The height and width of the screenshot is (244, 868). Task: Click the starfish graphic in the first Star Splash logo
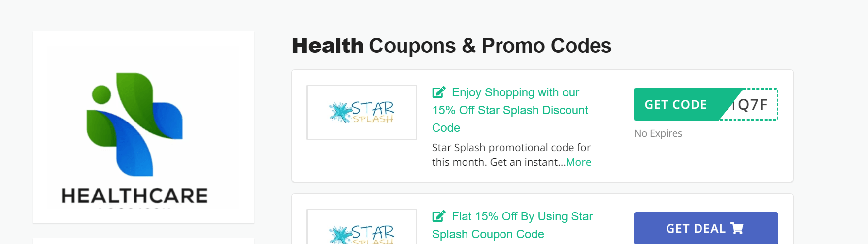tap(339, 112)
